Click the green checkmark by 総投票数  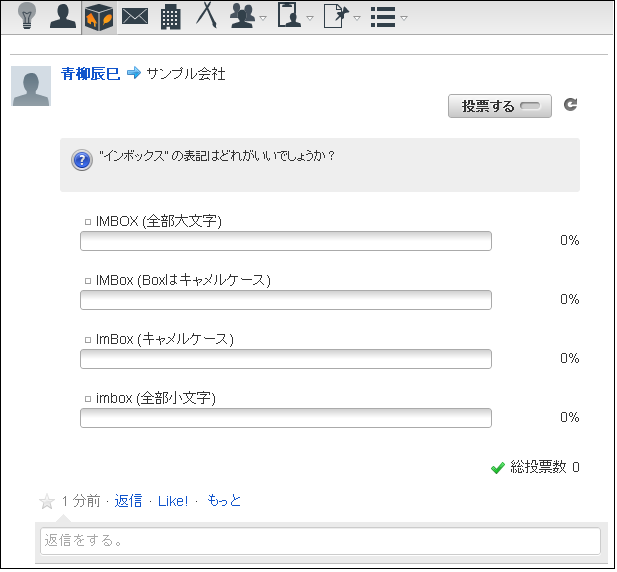(x=499, y=469)
